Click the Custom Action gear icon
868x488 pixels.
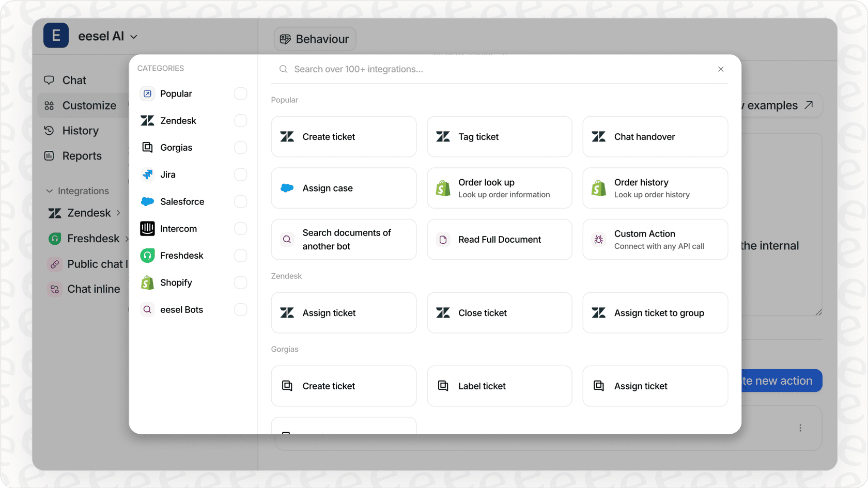[598, 239]
